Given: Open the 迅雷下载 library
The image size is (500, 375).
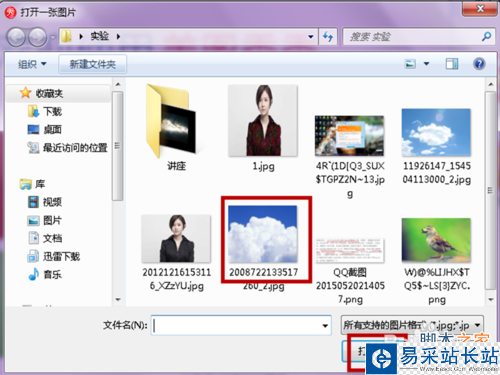Looking at the screenshot, I should (61, 256).
